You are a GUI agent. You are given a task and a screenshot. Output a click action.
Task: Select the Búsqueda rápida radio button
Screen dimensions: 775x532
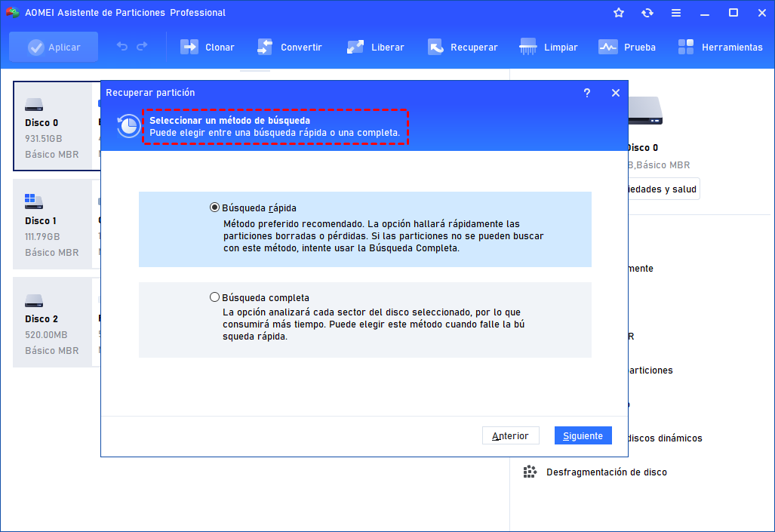[x=215, y=208]
